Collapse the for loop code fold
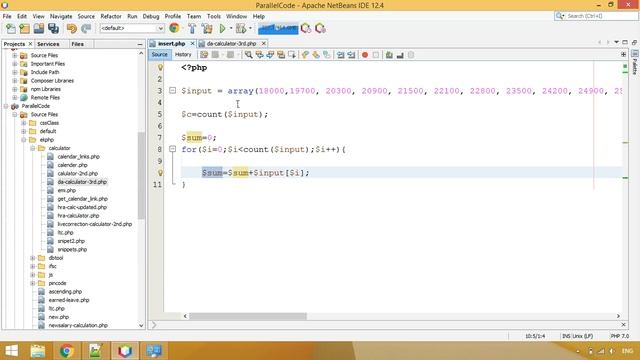This screenshot has width=640, height=360. tap(173, 149)
